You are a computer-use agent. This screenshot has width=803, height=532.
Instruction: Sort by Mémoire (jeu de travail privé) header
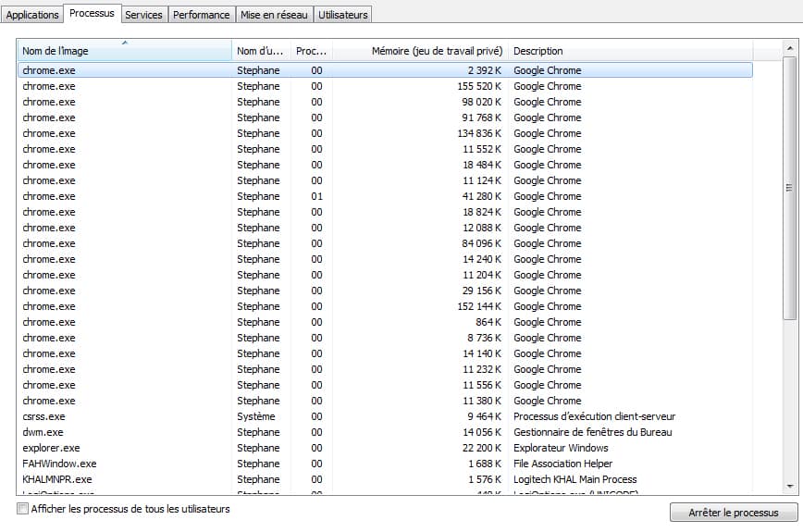click(x=420, y=51)
